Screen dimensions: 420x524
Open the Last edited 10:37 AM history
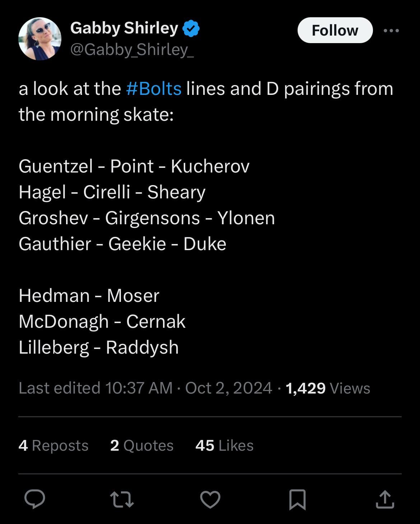(95, 388)
